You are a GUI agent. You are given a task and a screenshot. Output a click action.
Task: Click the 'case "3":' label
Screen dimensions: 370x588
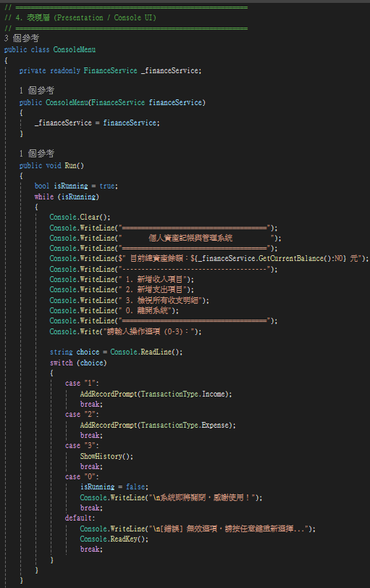[82, 445]
